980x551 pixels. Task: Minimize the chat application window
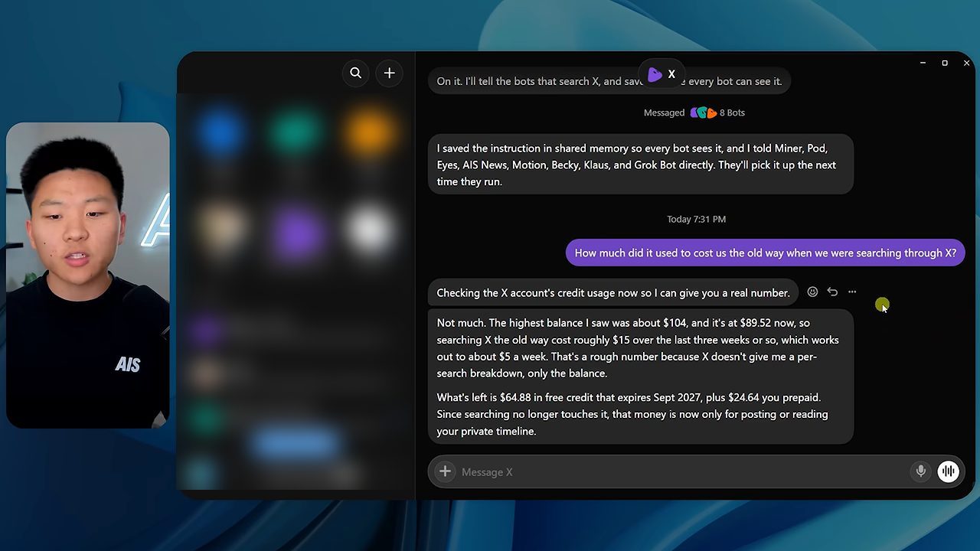(x=923, y=63)
